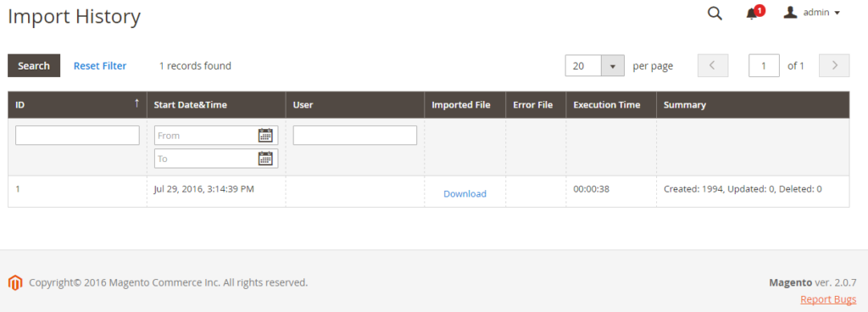The width and height of the screenshot is (868, 312).
Task: Toggle ID column sort arrow
Action: 136,103
